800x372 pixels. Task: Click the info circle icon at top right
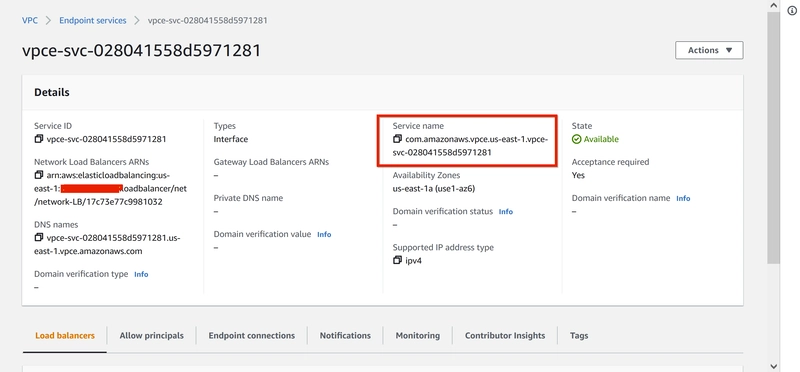point(792,11)
